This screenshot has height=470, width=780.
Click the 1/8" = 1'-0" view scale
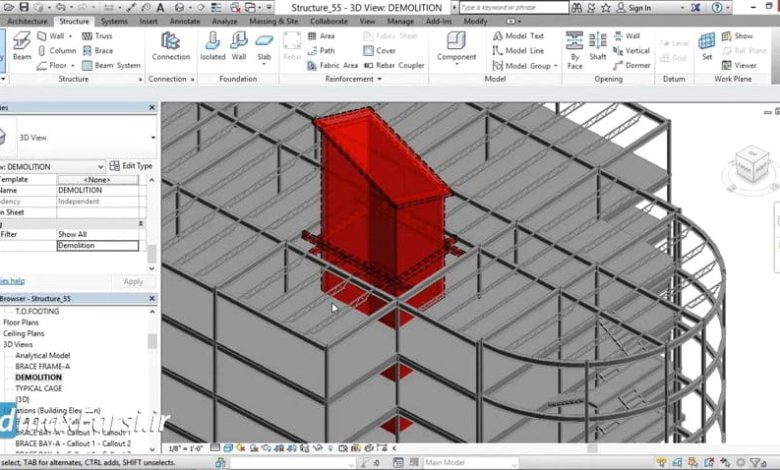(186, 449)
